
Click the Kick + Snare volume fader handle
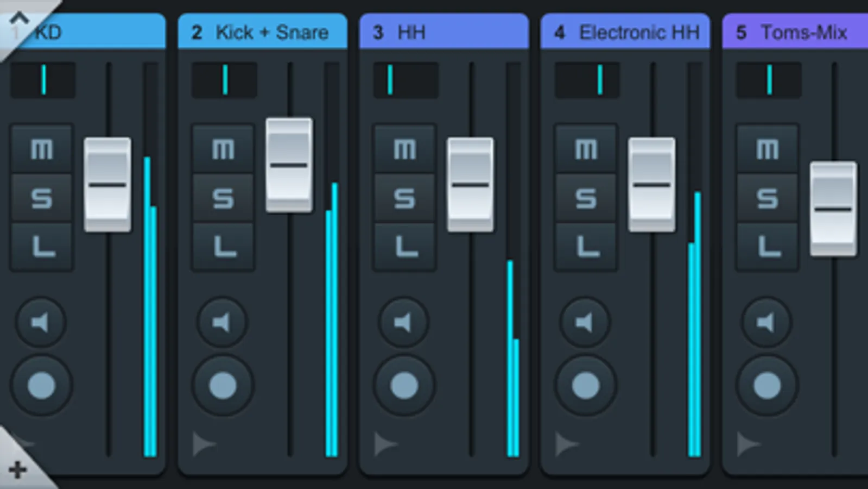click(x=289, y=165)
